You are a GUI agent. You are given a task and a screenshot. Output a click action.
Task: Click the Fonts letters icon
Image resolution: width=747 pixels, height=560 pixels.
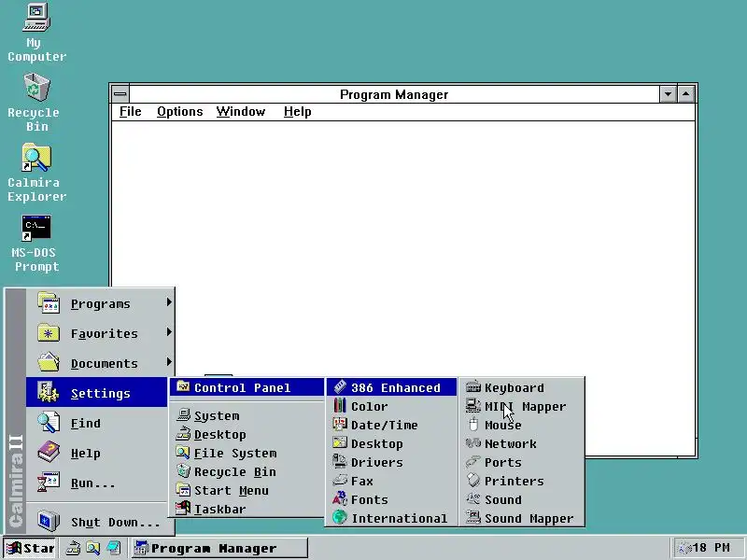[340, 498]
